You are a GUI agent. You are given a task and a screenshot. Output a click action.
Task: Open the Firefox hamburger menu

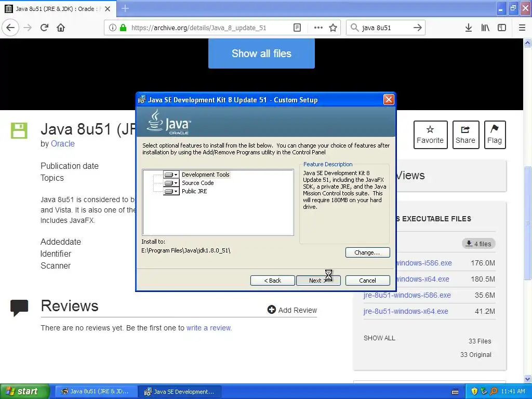coord(522,28)
